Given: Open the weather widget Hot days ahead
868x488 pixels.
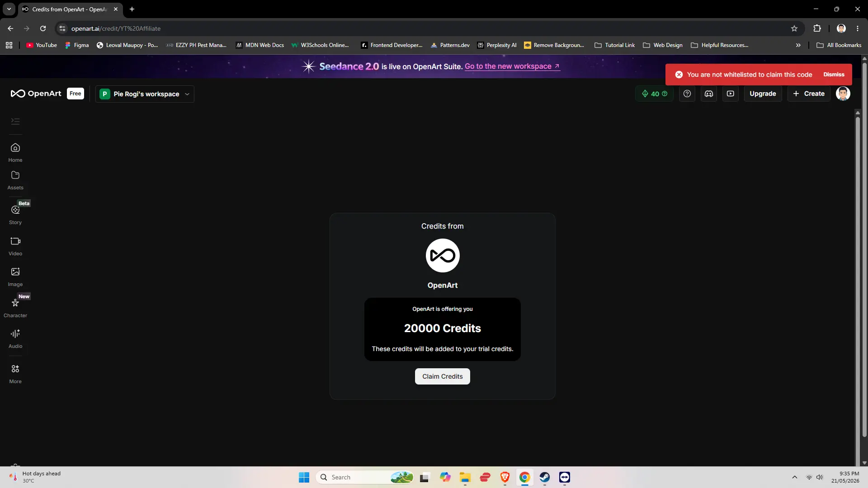Looking at the screenshot, I should 35,477.
